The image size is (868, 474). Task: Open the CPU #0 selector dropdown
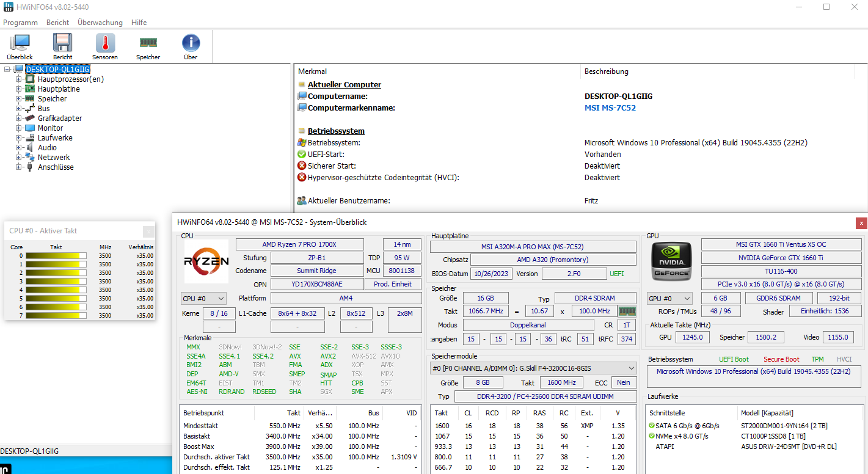[204, 299]
